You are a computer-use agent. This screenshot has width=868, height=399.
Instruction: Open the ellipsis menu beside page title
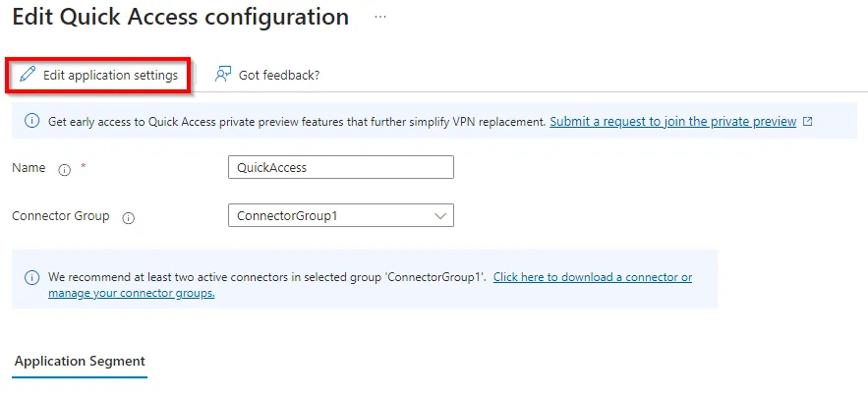click(379, 17)
